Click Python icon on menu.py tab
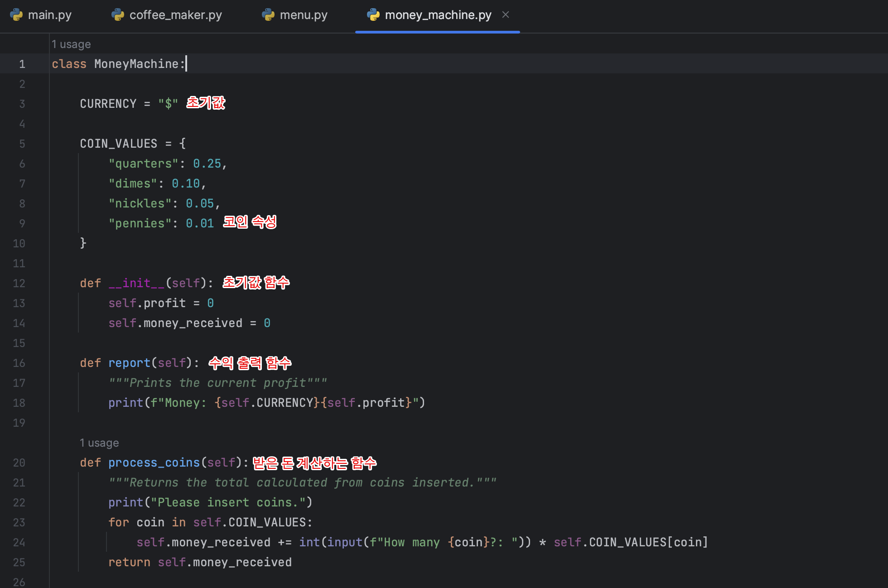The image size is (888, 588). (268, 15)
